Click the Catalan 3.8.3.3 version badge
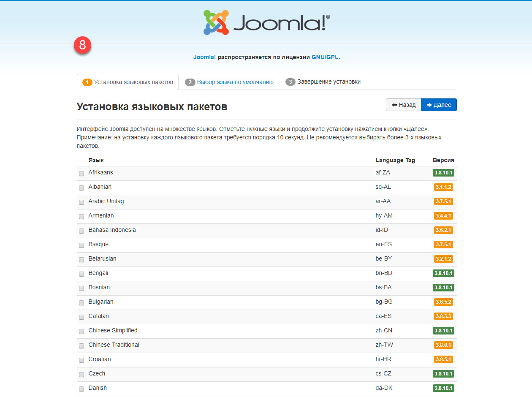The width and height of the screenshot is (532, 397). point(443,316)
